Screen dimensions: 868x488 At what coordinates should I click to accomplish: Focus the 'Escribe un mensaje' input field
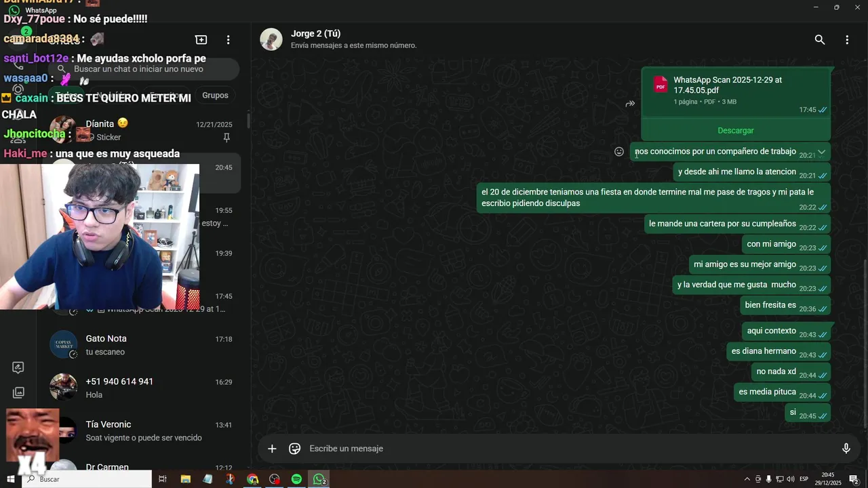pos(570,449)
